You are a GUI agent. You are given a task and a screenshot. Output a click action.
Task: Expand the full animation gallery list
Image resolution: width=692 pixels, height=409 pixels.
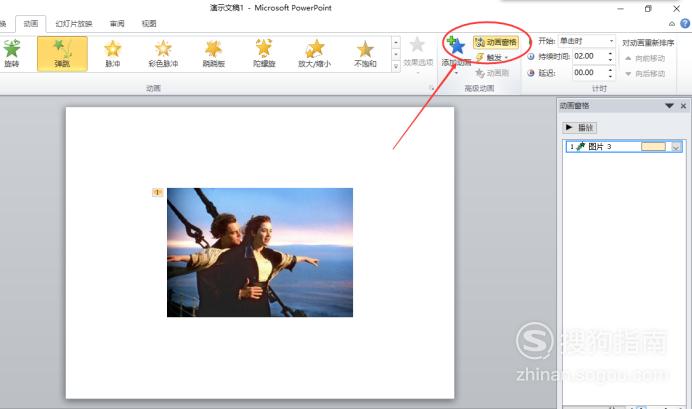pyautogui.click(x=396, y=66)
